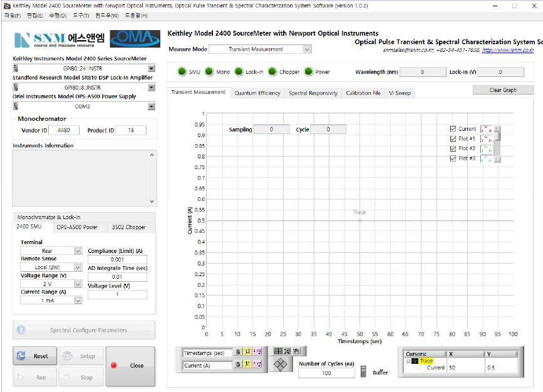
Task: Click the Close button with red dot
Action: point(130,366)
